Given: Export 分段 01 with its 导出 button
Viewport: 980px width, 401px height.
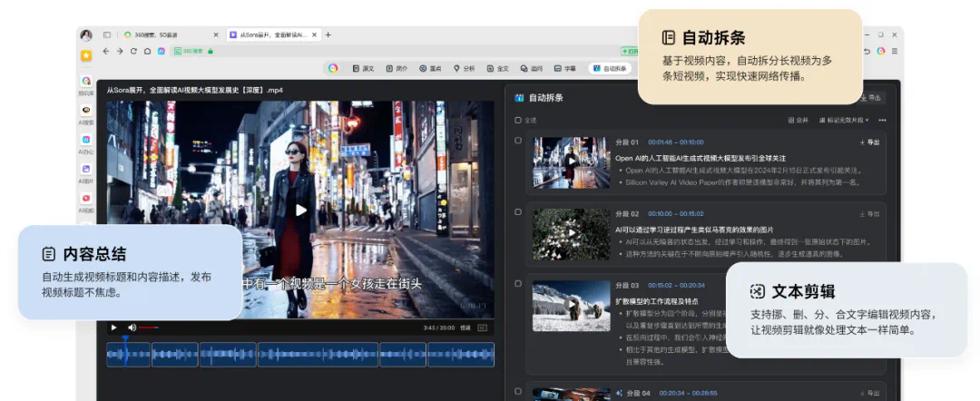Looking at the screenshot, I should pyautogui.click(x=868, y=142).
